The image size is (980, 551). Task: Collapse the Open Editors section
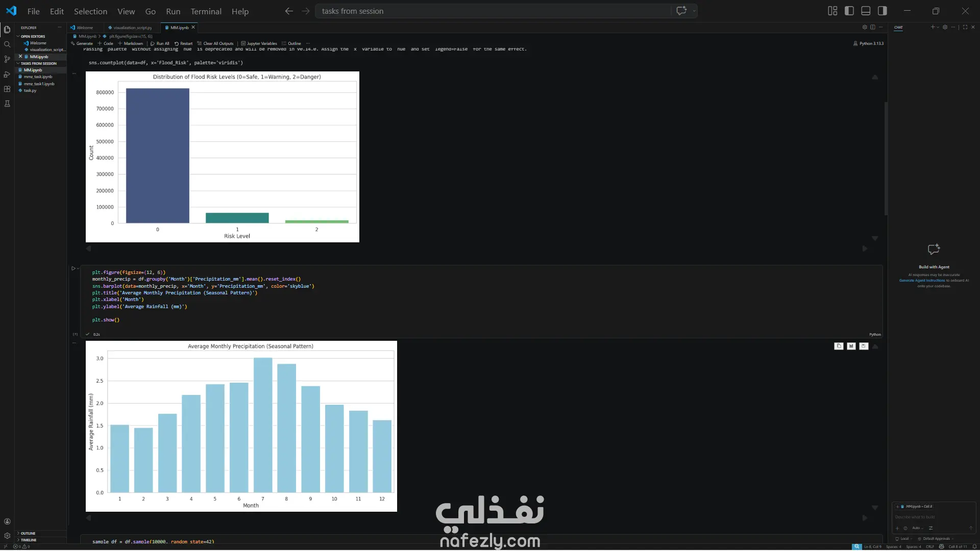coord(33,37)
